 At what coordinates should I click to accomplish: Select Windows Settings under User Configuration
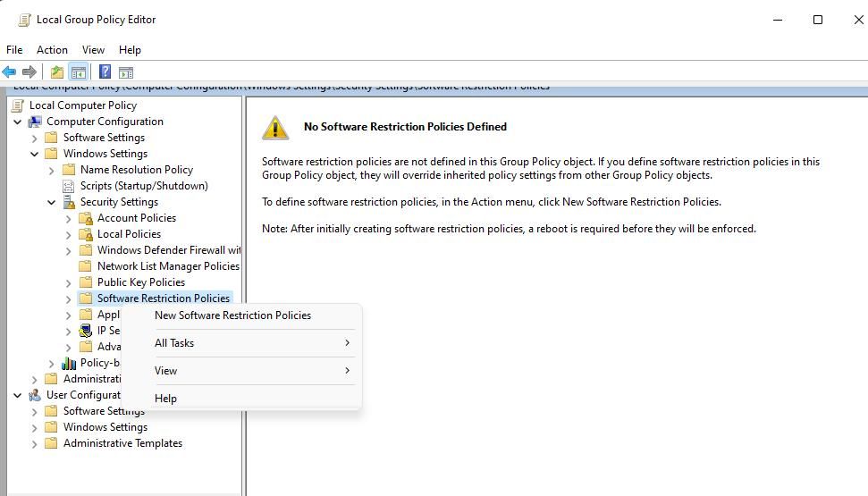tap(105, 427)
